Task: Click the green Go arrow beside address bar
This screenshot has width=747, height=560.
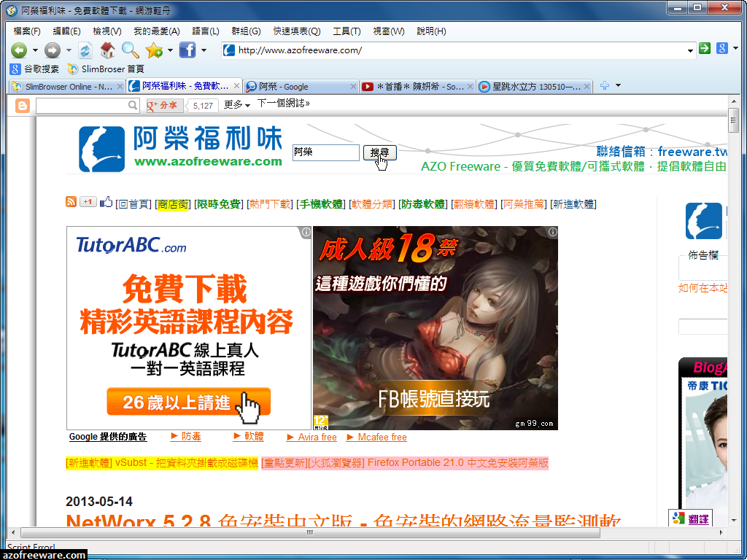Action: (x=705, y=48)
